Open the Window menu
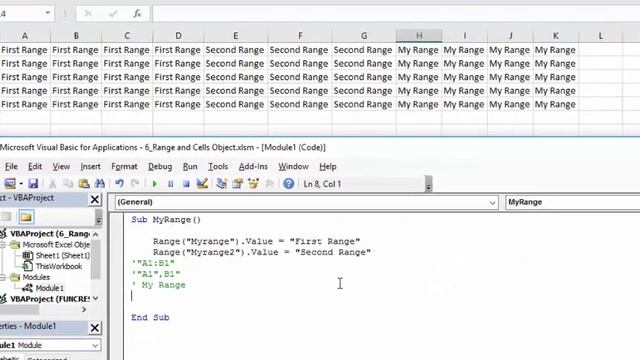Viewport: 640px width, 360px height. [x=293, y=167]
